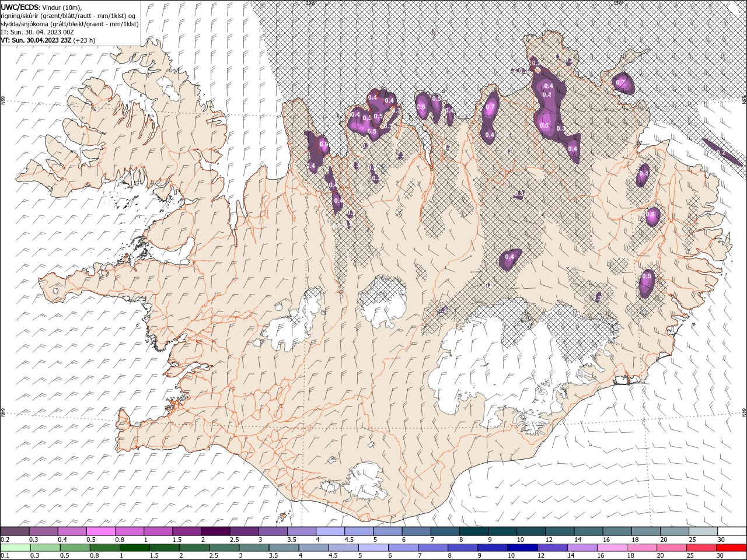Click upper legend swatch between 0.2 and 0.3
The image size is (747, 560).
[x=15, y=531]
